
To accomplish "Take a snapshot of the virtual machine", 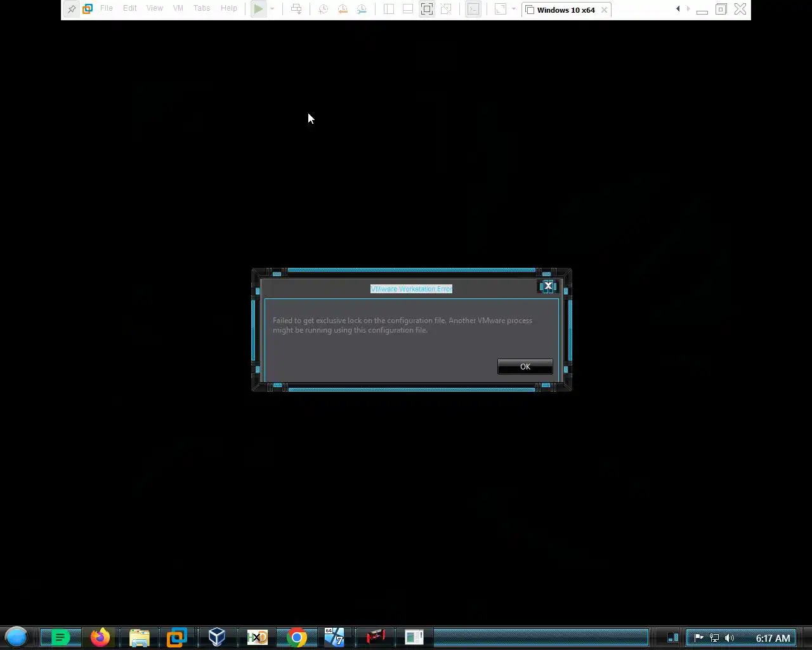I will [x=323, y=9].
